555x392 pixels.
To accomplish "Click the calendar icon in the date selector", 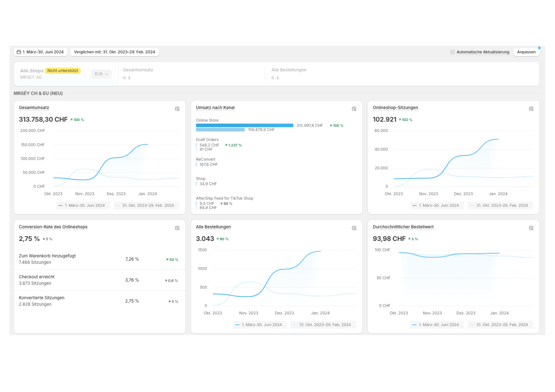I will pyautogui.click(x=19, y=52).
